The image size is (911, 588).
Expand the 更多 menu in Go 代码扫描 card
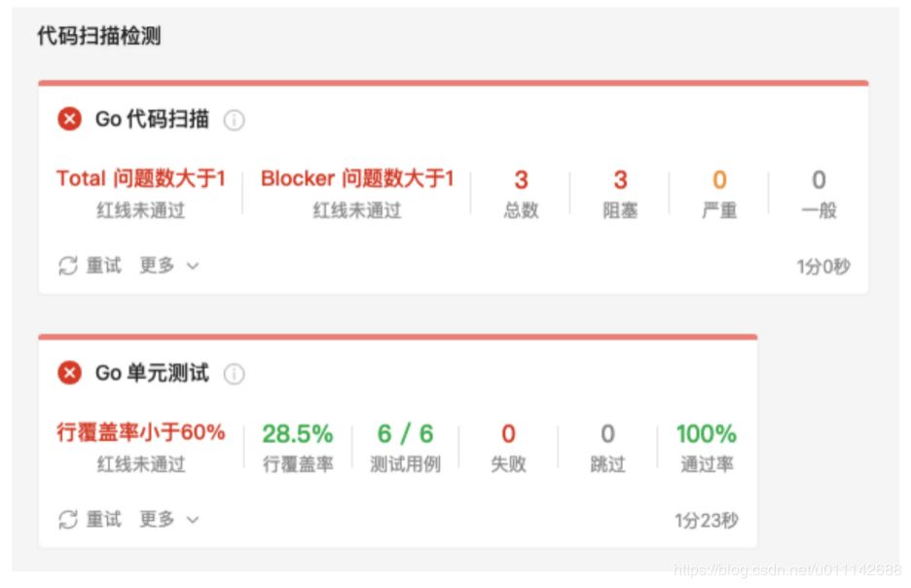pos(160,264)
